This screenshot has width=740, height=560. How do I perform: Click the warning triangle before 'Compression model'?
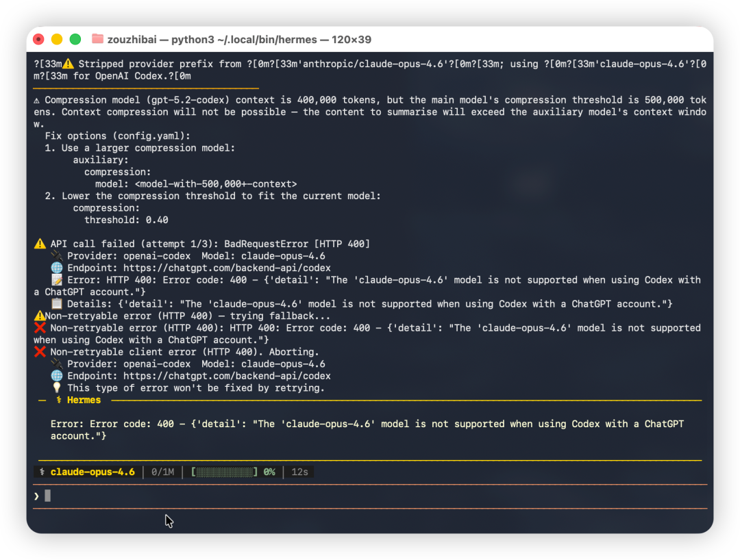37,100
